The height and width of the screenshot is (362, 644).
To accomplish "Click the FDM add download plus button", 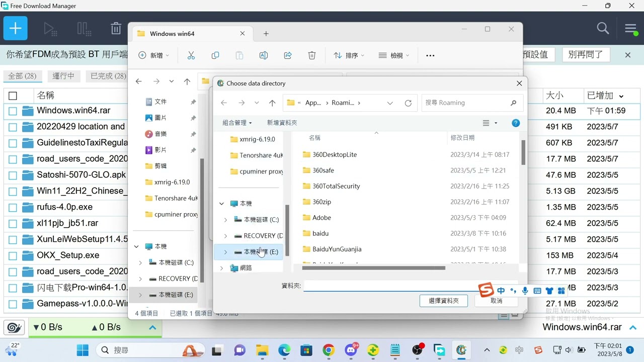I will click(x=16, y=28).
